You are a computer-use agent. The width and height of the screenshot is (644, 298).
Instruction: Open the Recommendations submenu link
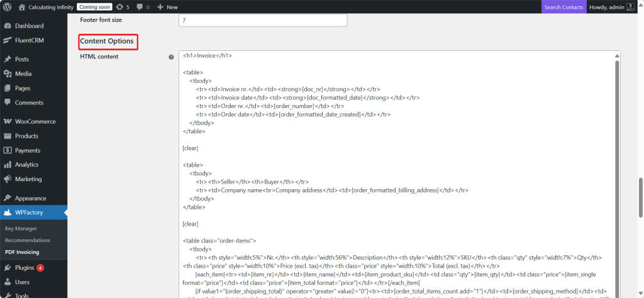(x=27, y=240)
